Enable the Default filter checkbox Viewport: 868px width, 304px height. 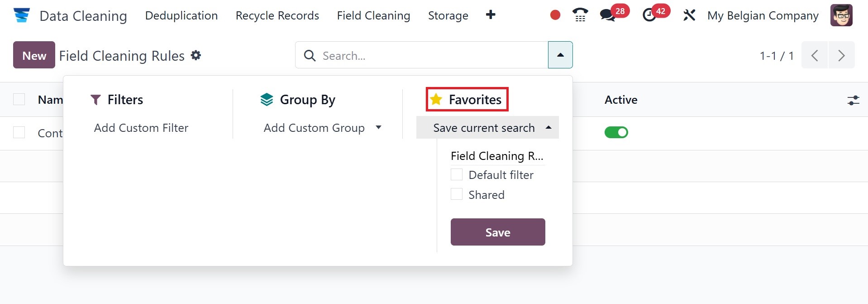pyautogui.click(x=457, y=175)
